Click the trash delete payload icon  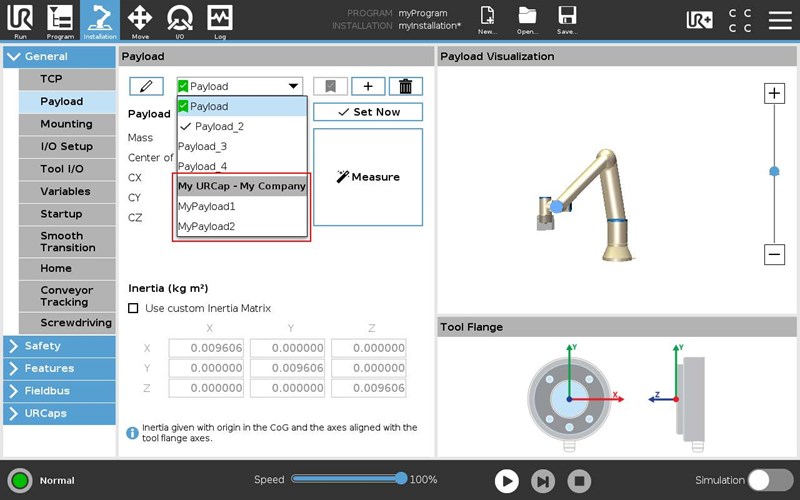405,87
